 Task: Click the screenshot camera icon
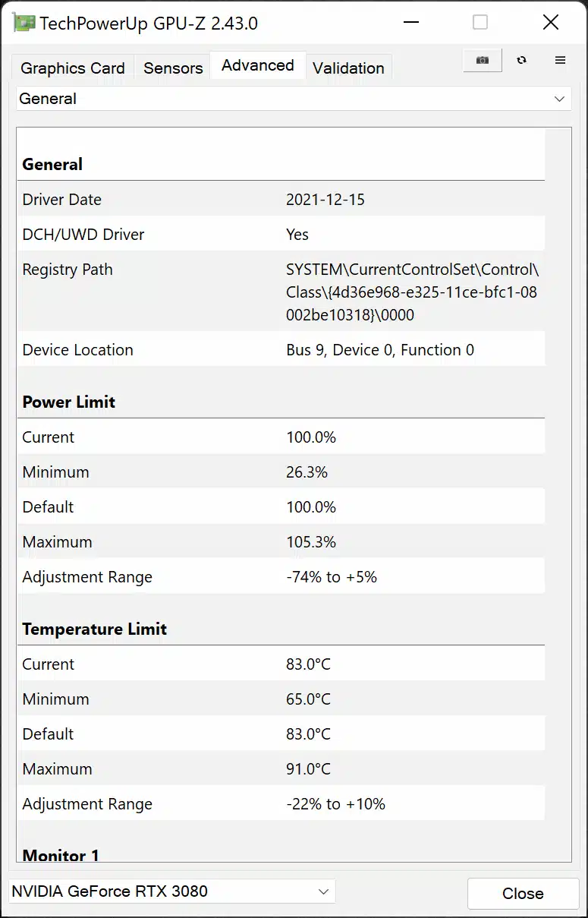tap(483, 61)
